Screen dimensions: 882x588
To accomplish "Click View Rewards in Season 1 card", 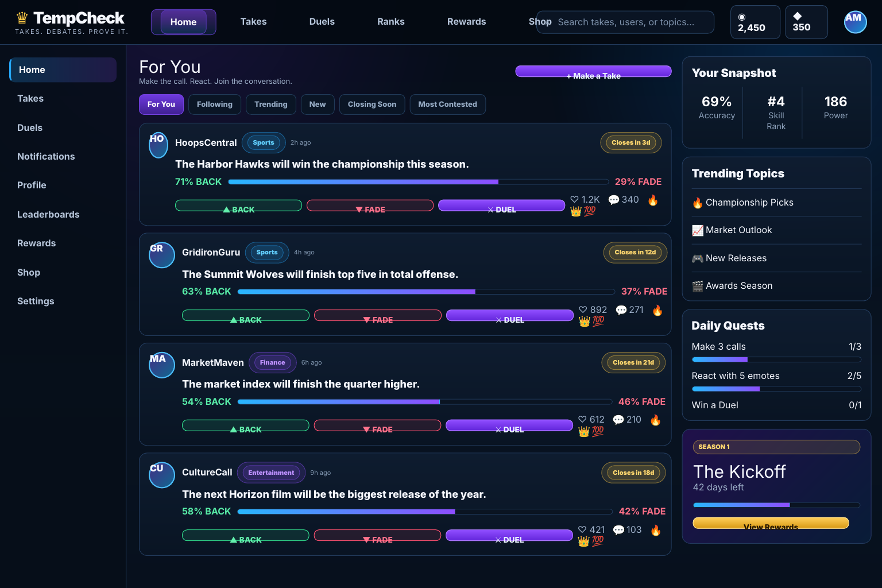I will tap(771, 523).
